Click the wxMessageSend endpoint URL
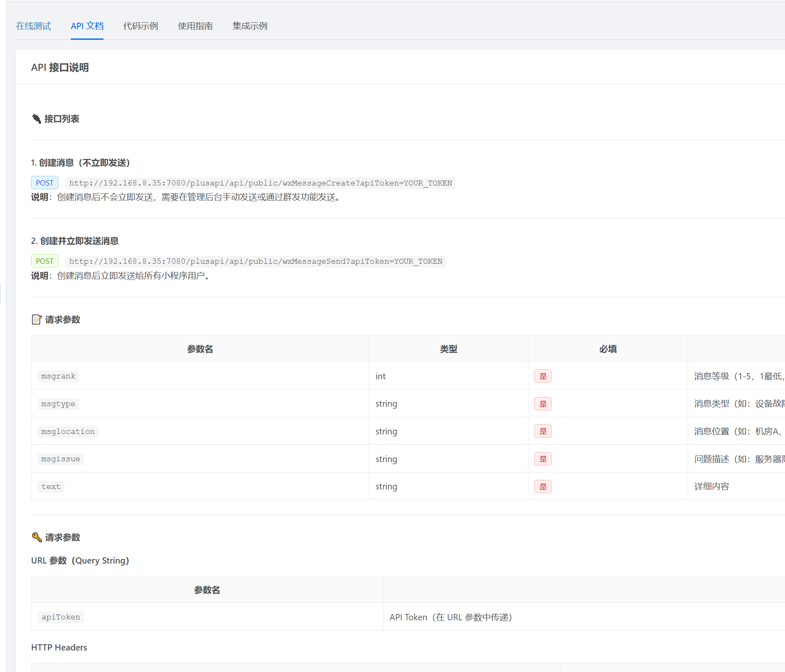Image resolution: width=785 pixels, height=672 pixels. click(255, 261)
